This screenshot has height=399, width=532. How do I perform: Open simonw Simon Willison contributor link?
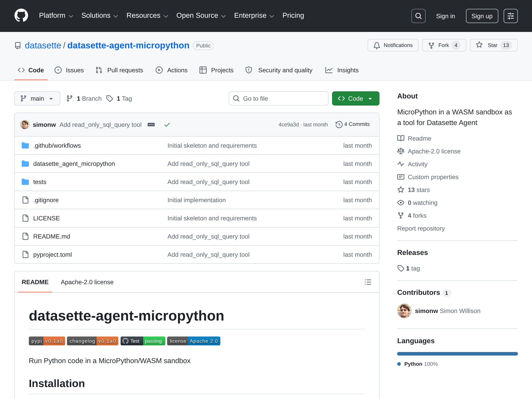click(x=448, y=311)
